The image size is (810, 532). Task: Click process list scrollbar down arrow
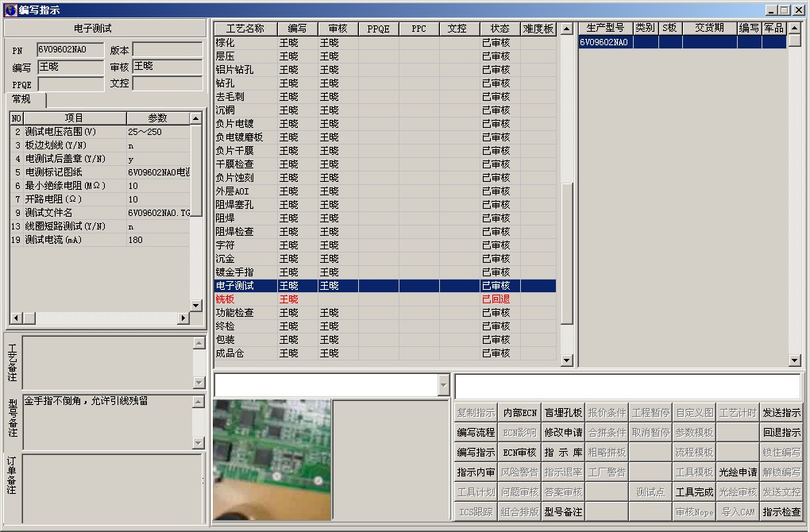567,360
